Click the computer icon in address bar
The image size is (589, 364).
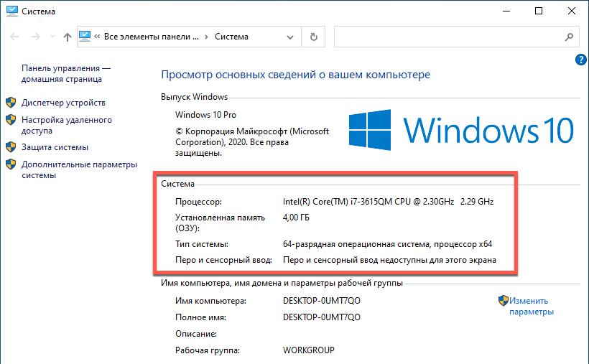(x=85, y=37)
